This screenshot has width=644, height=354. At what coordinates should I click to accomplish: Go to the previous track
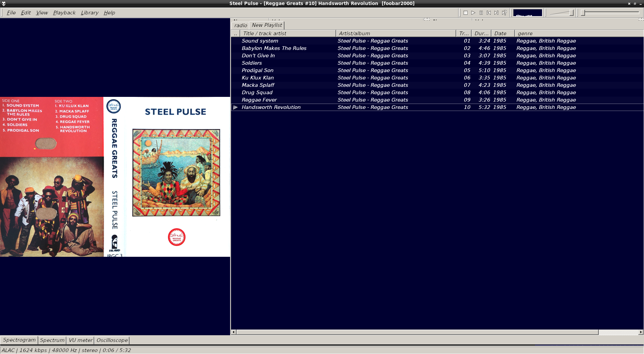[x=489, y=13]
